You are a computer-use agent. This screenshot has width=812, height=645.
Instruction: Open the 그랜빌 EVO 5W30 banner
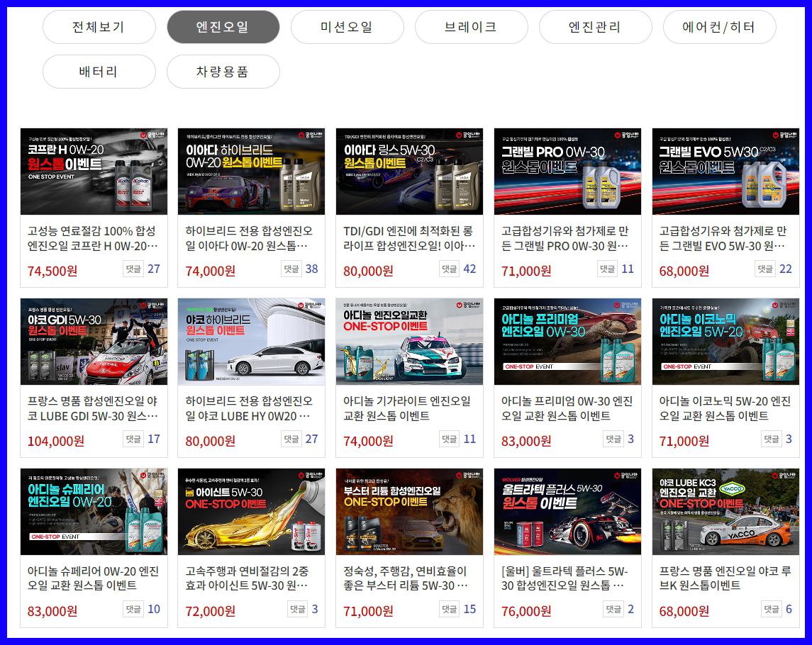pyautogui.click(x=725, y=172)
